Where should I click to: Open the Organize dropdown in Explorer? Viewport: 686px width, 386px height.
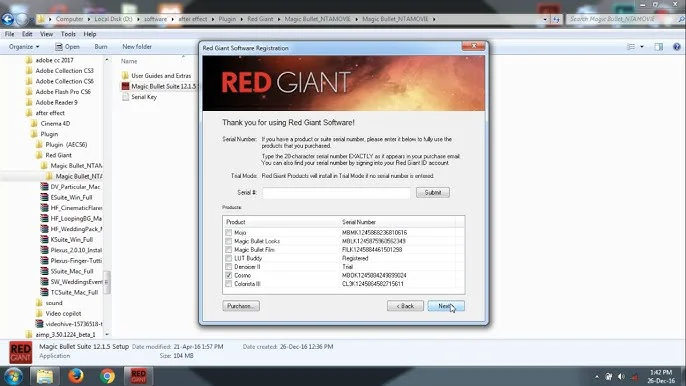coord(24,47)
